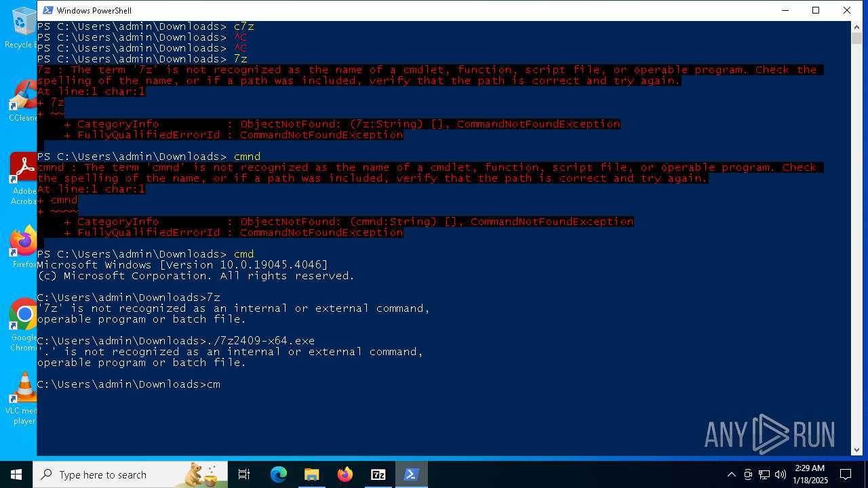Close the Windows PowerShell window

(x=847, y=10)
